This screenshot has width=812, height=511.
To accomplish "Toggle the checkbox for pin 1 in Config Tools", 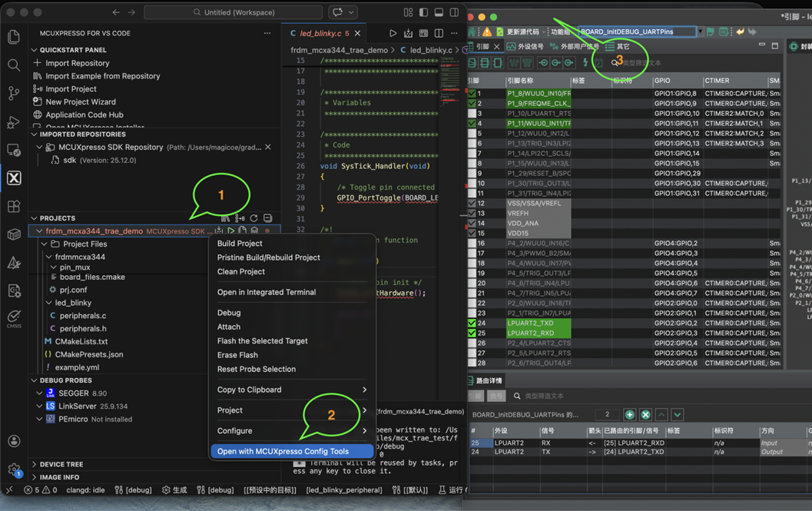I will pyautogui.click(x=472, y=94).
